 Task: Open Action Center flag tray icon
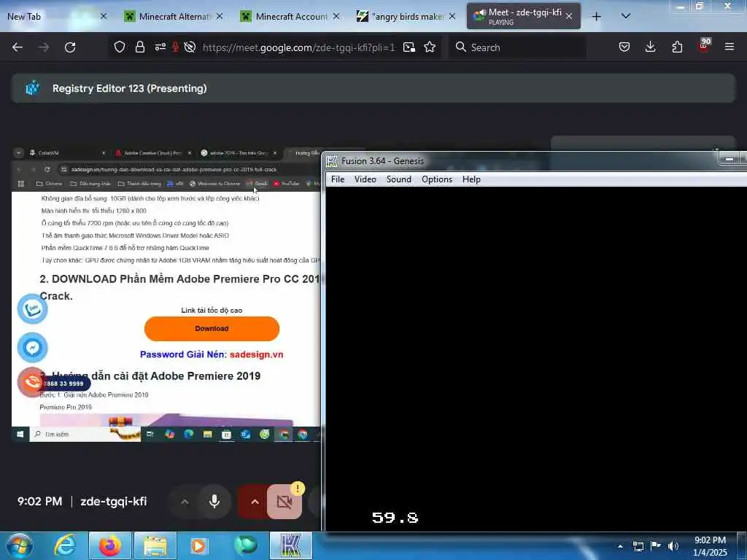coord(656,546)
